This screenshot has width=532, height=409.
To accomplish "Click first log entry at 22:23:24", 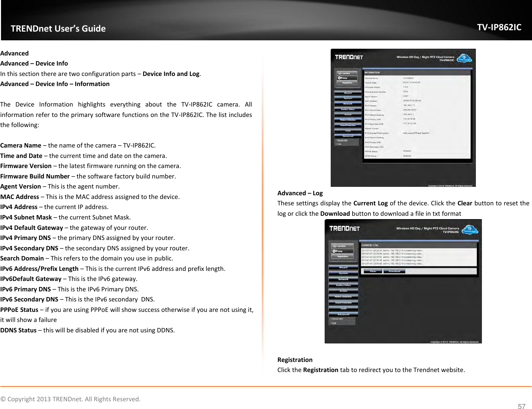I will pos(392,250).
